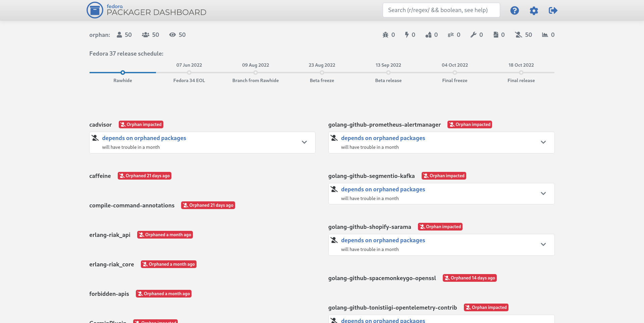644x323 pixels.
Task: Click the Fedora Packager Dashboard logo
Action: pos(147,10)
